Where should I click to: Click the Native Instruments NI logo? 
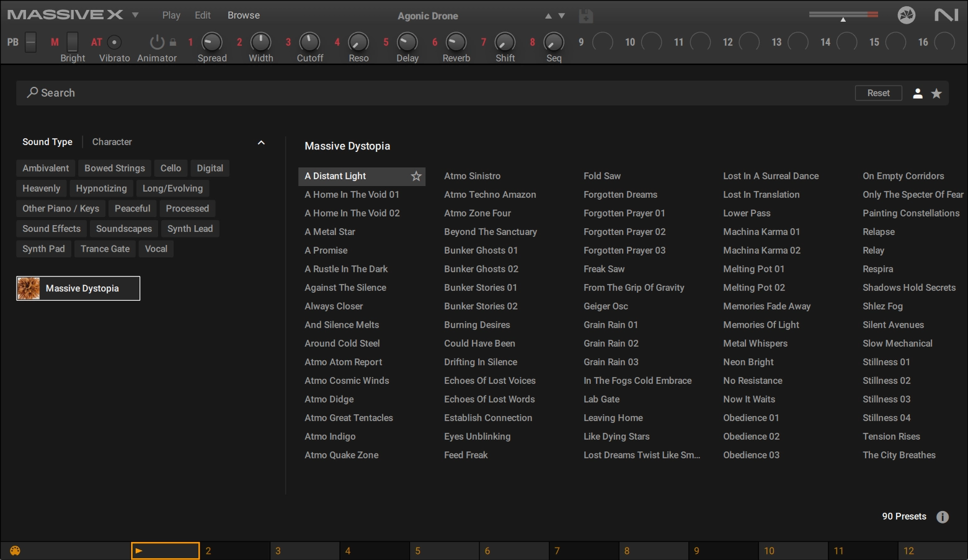946,15
